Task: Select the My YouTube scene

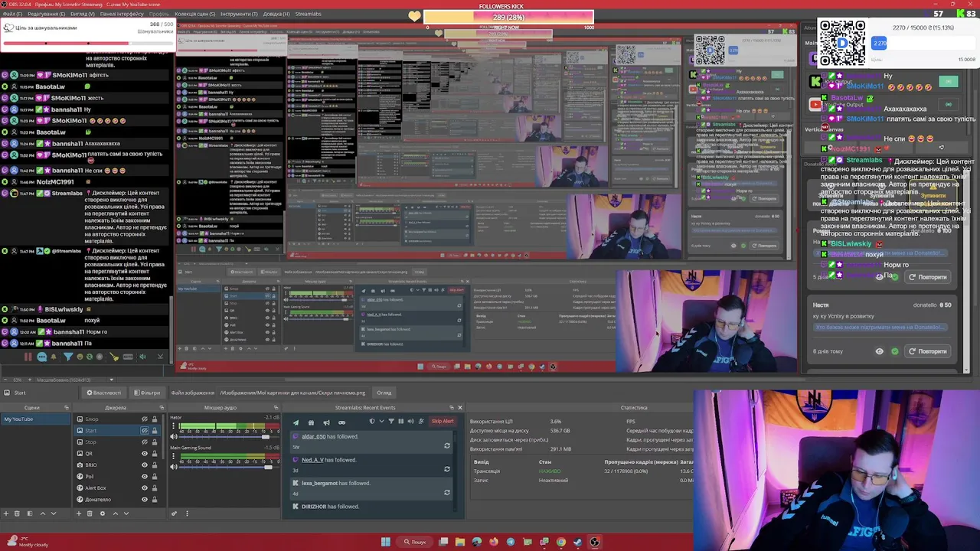Action: pos(35,419)
